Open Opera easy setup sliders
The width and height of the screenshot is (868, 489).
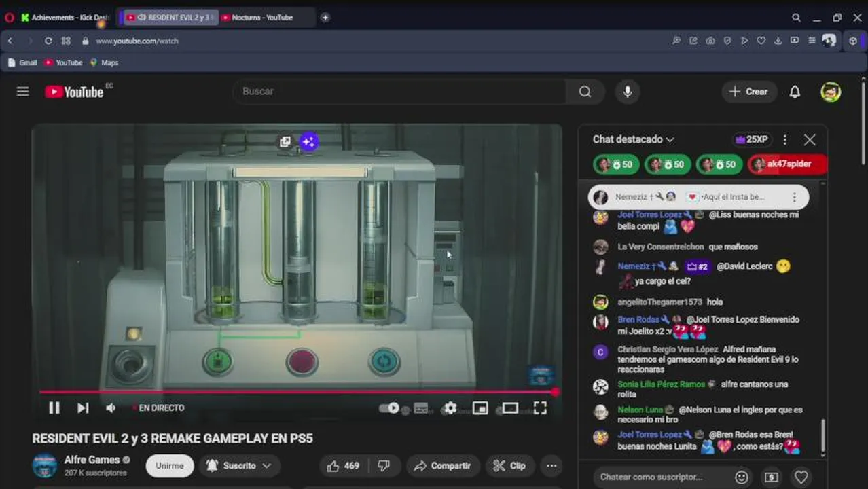coord(812,41)
